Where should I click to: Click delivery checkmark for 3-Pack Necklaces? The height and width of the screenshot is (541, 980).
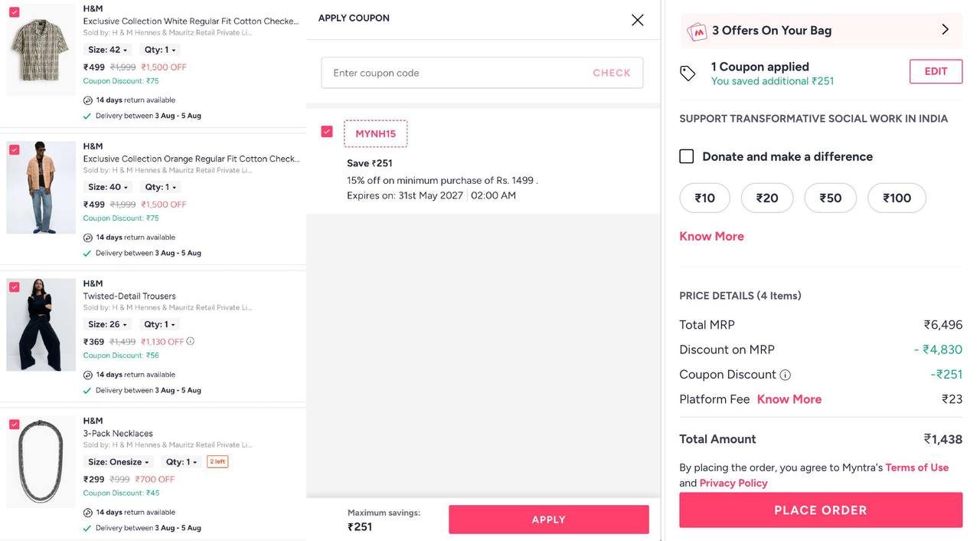tap(87, 529)
